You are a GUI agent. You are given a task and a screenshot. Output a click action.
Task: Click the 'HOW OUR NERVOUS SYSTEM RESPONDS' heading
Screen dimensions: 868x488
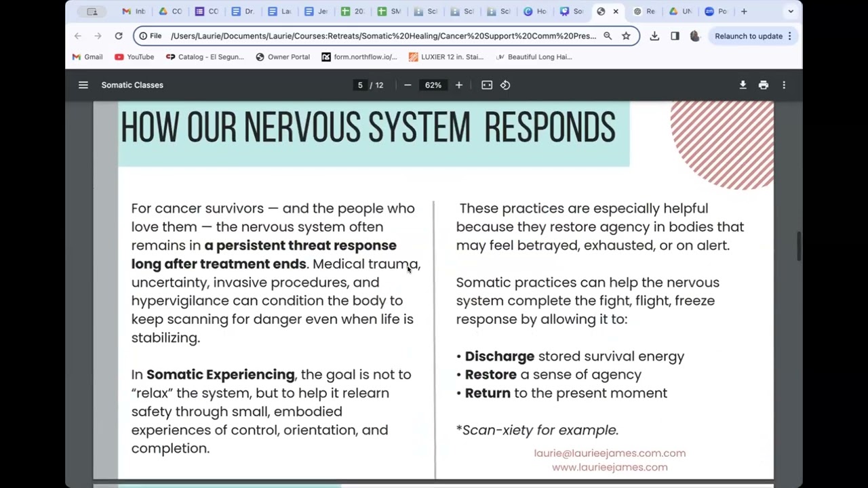[368, 127]
